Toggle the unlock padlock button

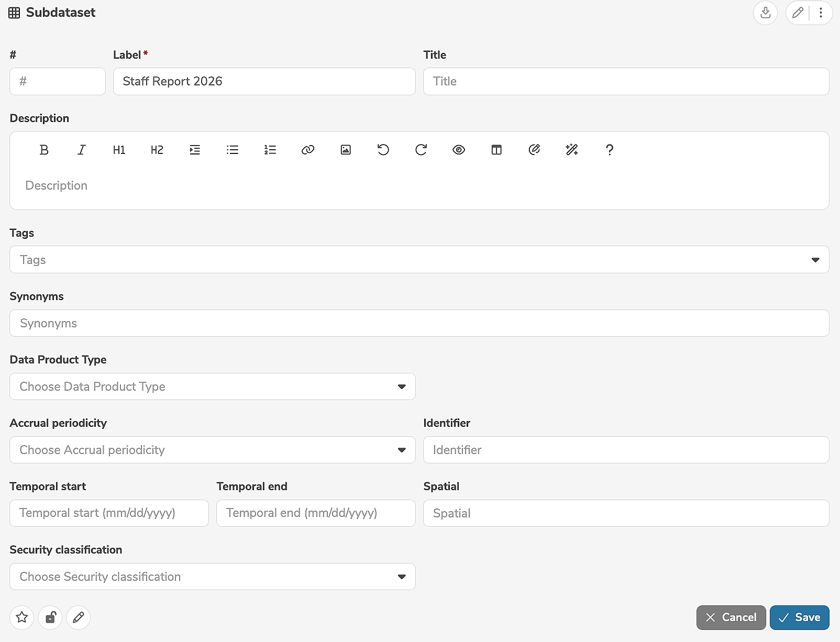click(x=50, y=617)
